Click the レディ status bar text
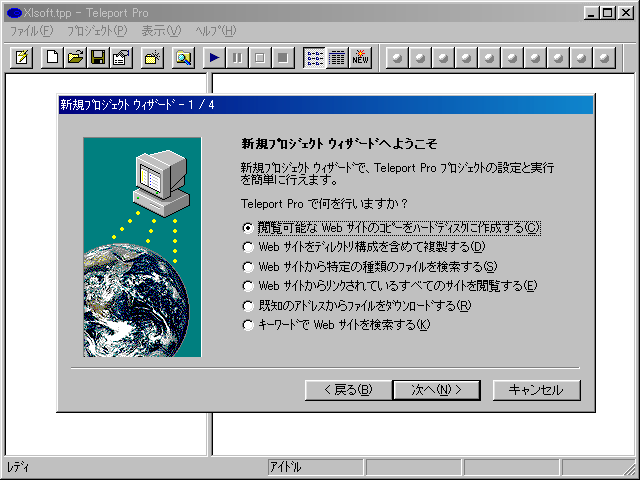 click(x=18, y=467)
